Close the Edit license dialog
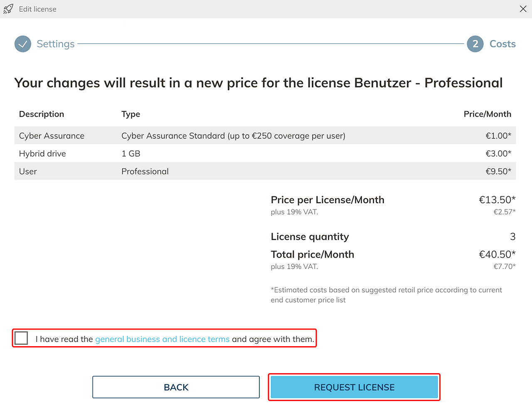Image resolution: width=532 pixels, height=416 pixels. pyautogui.click(x=523, y=9)
